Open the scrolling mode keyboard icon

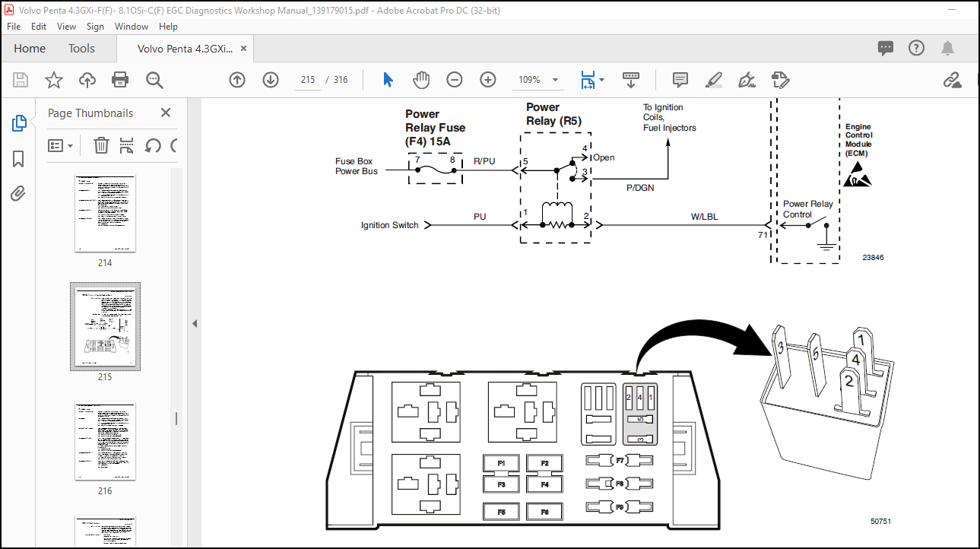[x=631, y=80]
